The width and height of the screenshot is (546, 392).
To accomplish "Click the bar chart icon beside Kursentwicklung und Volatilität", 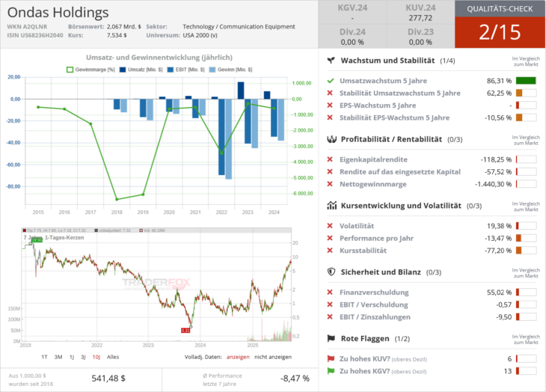I will [331, 205].
